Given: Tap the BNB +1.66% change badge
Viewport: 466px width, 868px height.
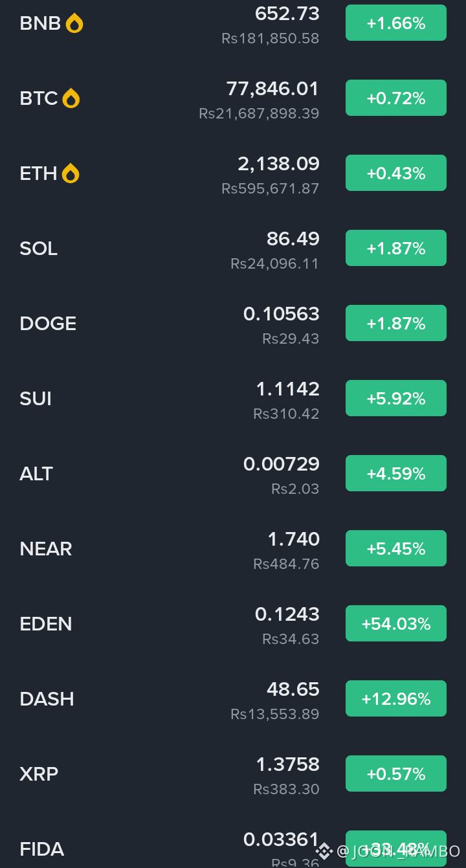Looking at the screenshot, I should [396, 23].
